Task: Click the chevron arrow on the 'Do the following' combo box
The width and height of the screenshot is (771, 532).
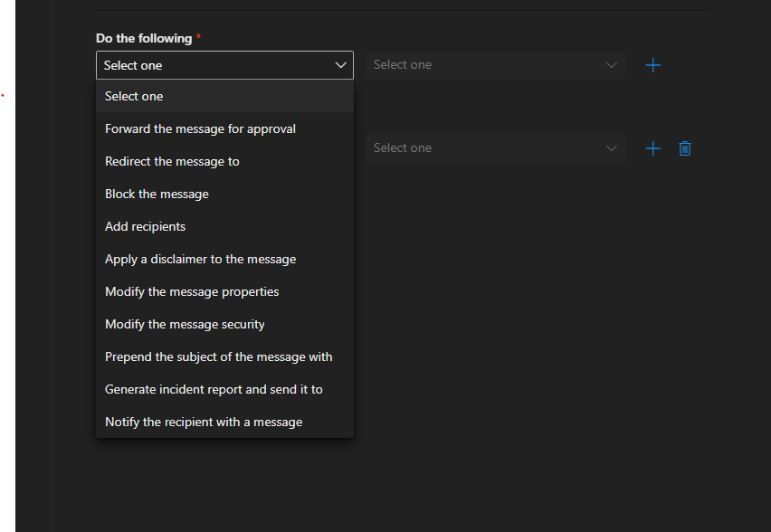Action: pos(341,65)
